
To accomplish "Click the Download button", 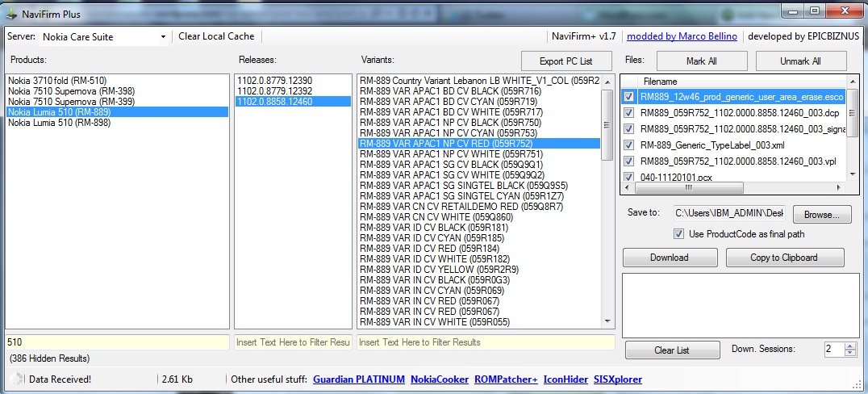I will [670, 257].
